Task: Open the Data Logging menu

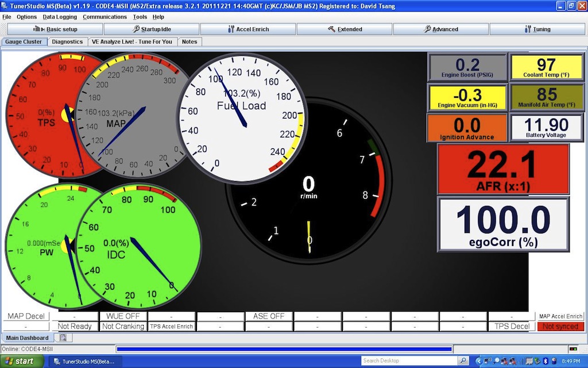Action: [60, 17]
